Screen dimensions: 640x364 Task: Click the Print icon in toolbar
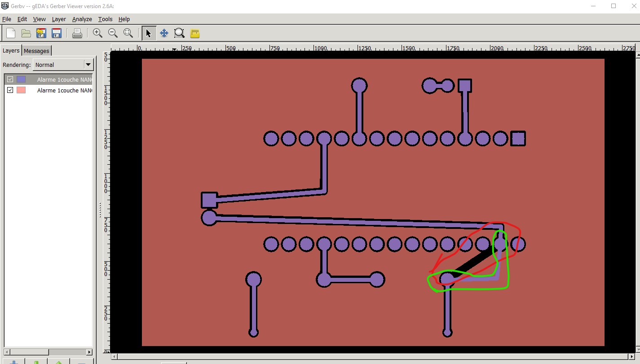77,33
